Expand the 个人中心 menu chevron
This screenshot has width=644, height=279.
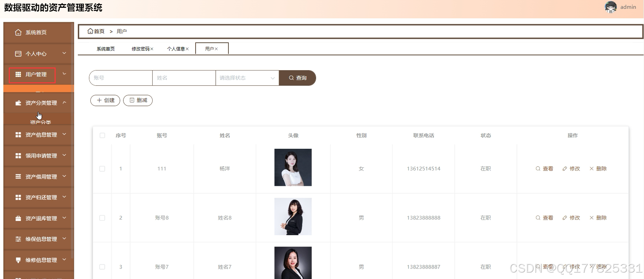(64, 53)
